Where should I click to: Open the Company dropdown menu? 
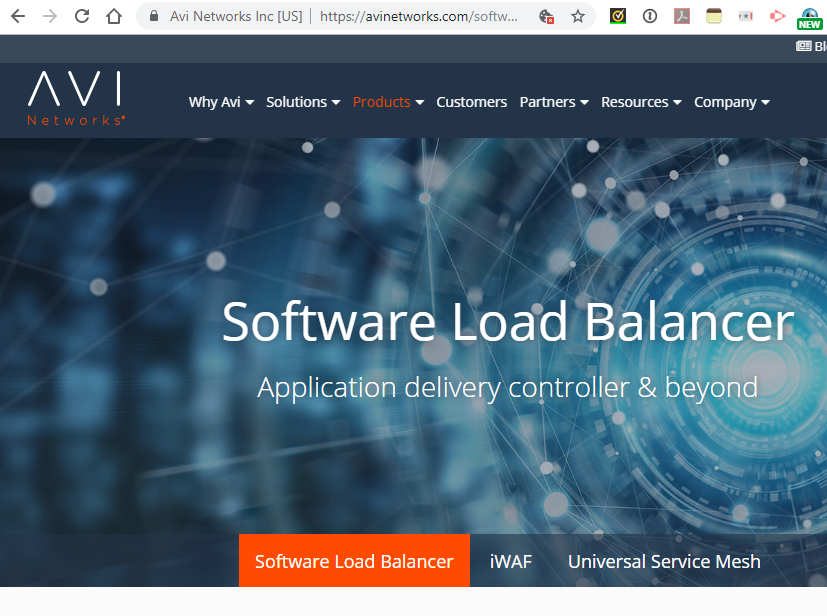(732, 102)
